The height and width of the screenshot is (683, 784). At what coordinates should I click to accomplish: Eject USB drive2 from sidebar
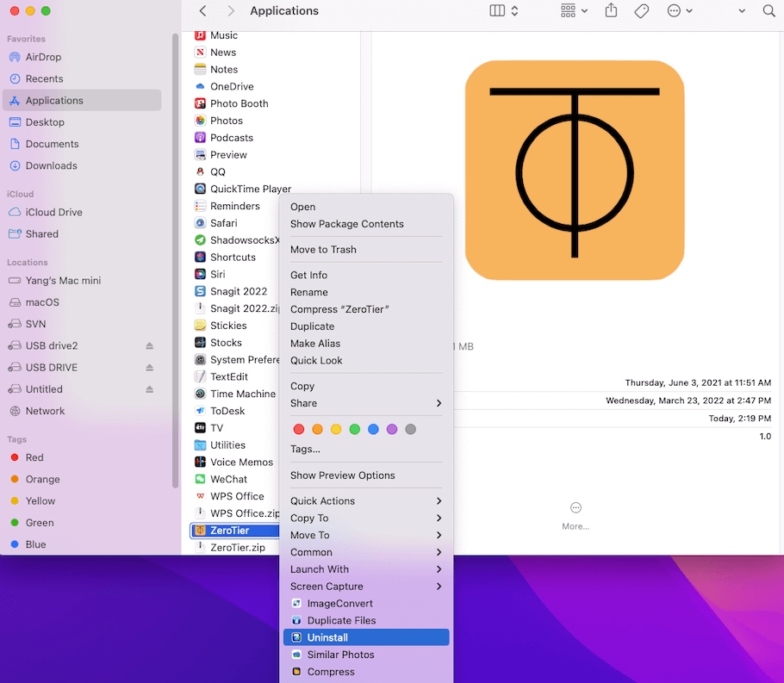tap(149, 346)
